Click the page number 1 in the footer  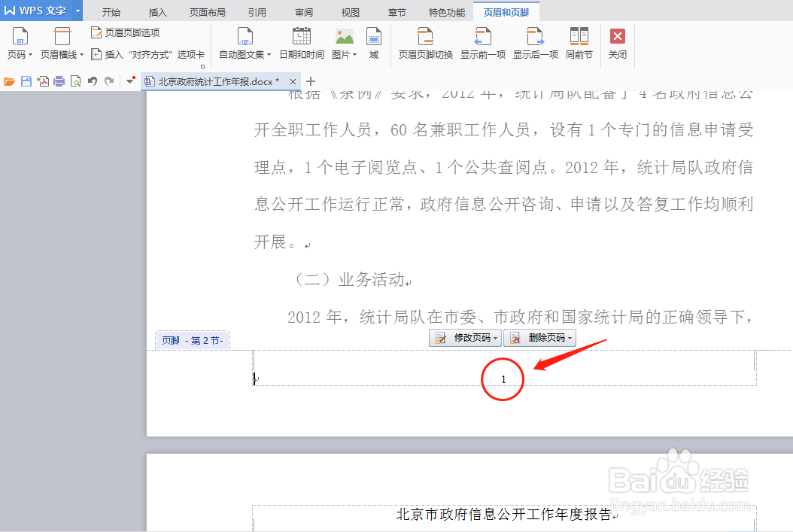(x=503, y=379)
